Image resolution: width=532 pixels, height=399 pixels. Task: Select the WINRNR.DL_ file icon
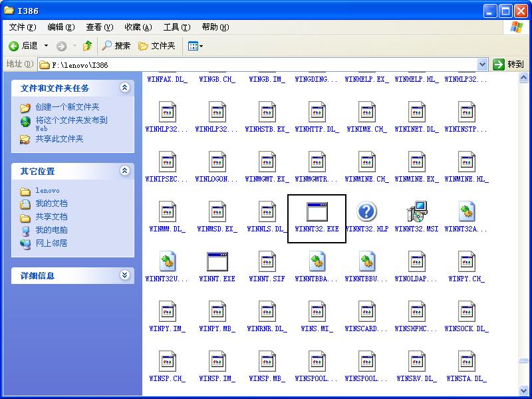267,311
